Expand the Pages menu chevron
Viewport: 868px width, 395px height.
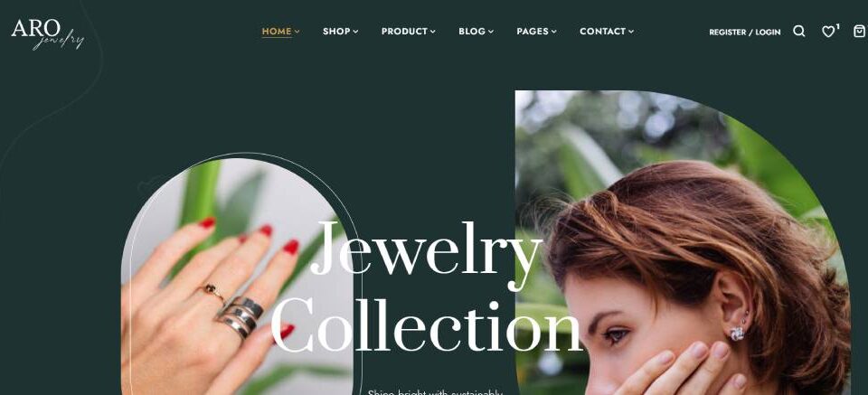point(553,32)
